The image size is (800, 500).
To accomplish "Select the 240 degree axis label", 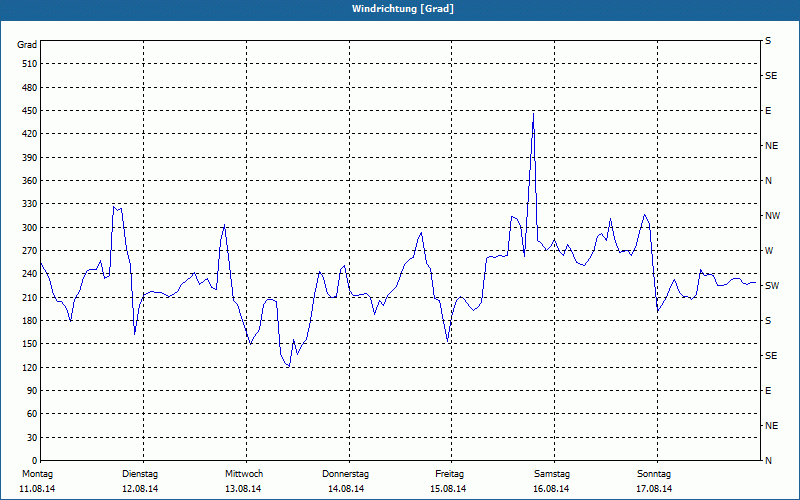I will tap(30, 274).
